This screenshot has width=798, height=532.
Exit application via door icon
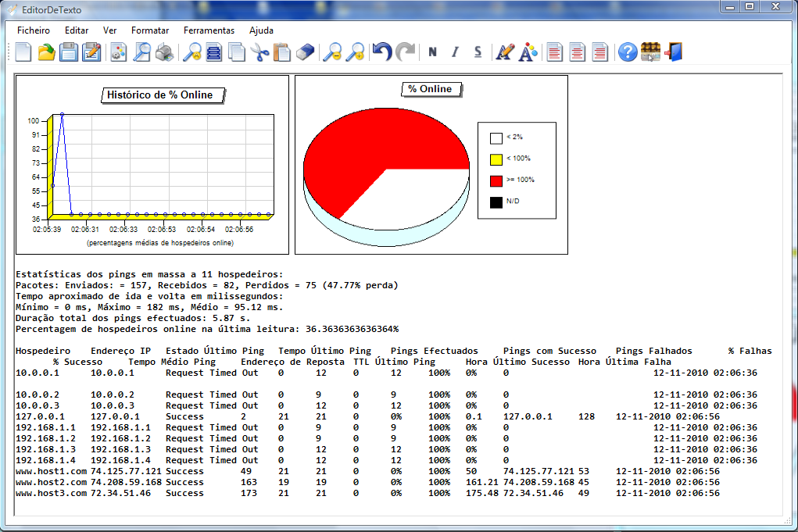[x=673, y=52]
